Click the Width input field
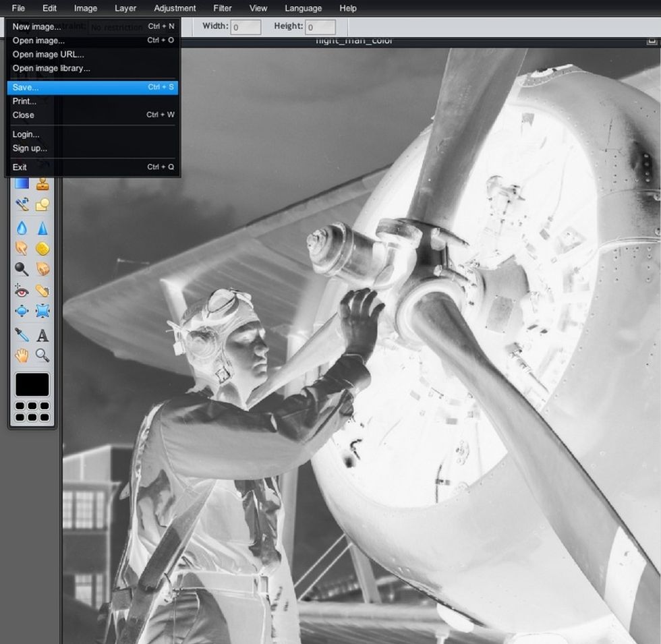The width and height of the screenshot is (661, 644). (x=246, y=27)
